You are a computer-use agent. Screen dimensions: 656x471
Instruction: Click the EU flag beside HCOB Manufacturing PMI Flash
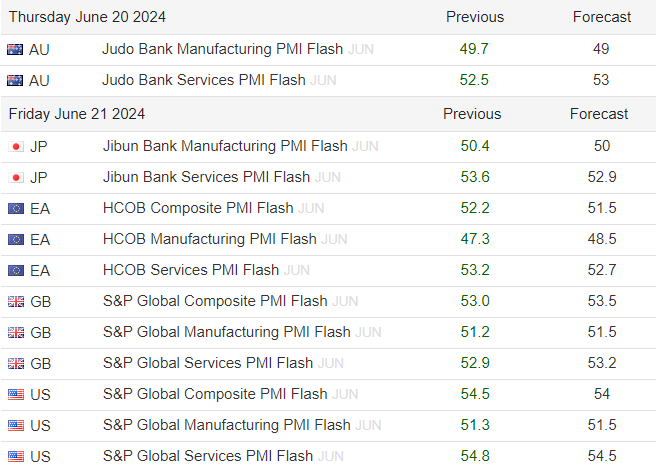(x=16, y=240)
